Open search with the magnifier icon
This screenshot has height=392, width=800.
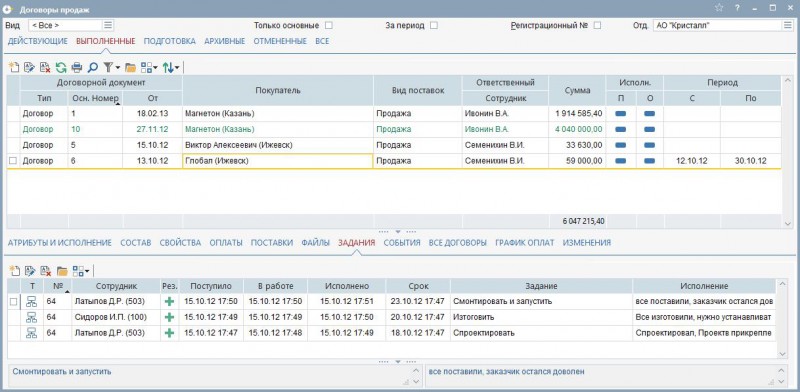[92, 67]
